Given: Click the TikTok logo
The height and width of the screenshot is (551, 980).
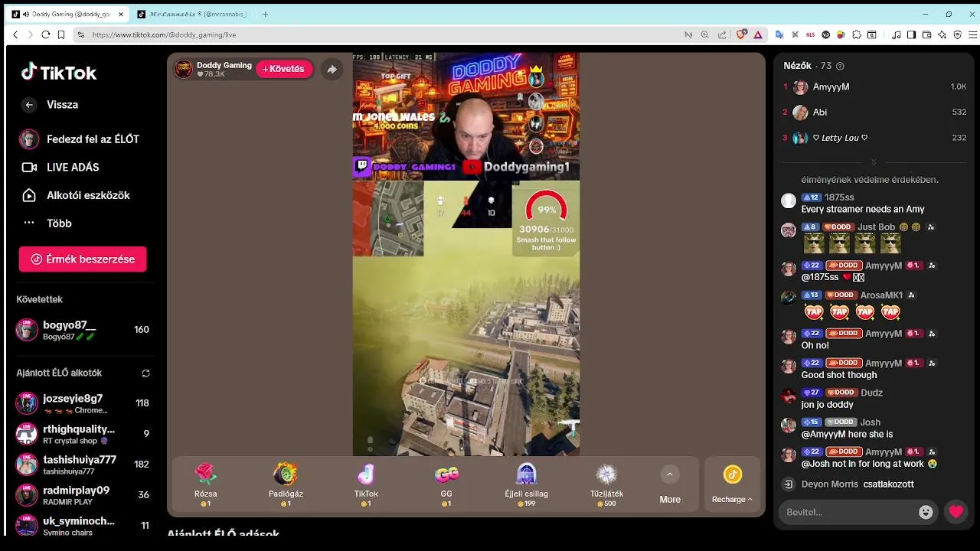Looking at the screenshot, I should click(59, 72).
